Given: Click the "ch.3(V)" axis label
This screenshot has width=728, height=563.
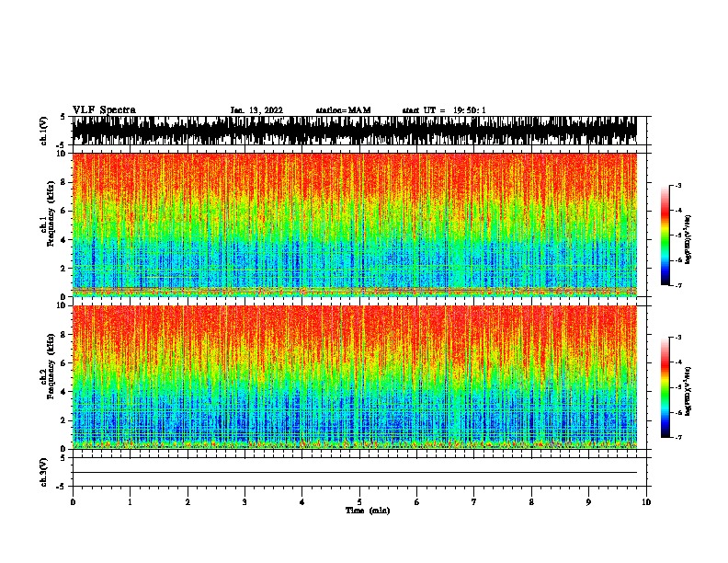Looking at the screenshot, I should pyautogui.click(x=44, y=472).
